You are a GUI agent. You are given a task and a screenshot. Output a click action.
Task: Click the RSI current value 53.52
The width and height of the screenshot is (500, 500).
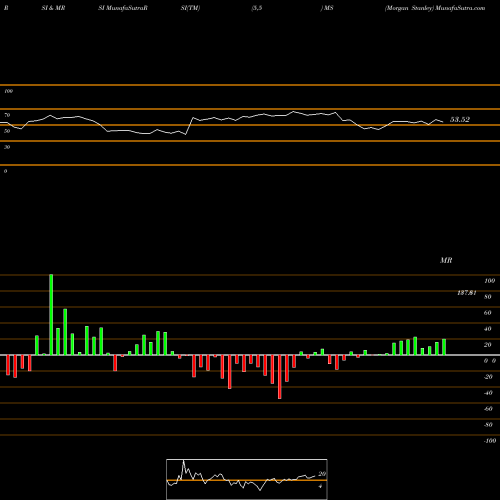pyautogui.click(x=460, y=120)
